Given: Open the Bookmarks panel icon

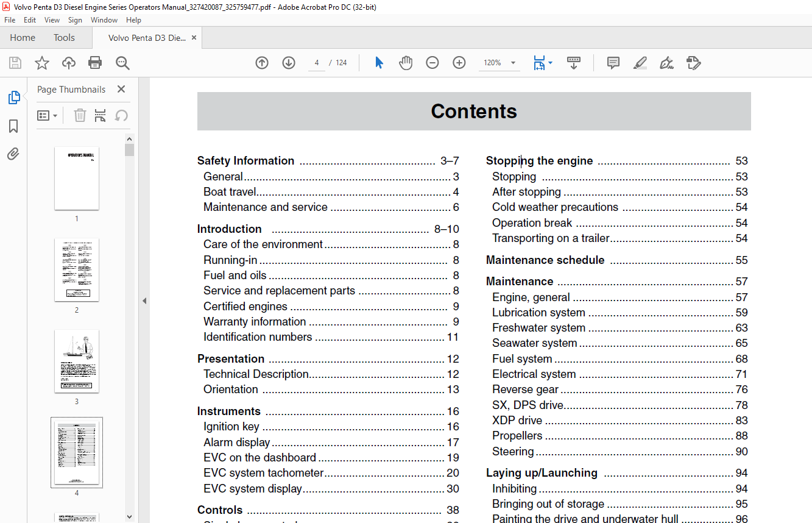Looking at the screenshot, I should 13,126.
